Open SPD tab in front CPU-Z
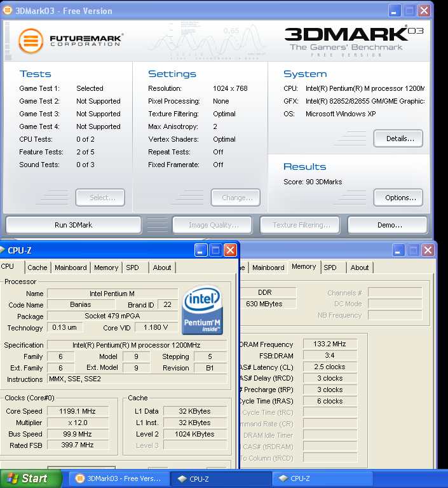448x488 pixels. pos(135,268)
